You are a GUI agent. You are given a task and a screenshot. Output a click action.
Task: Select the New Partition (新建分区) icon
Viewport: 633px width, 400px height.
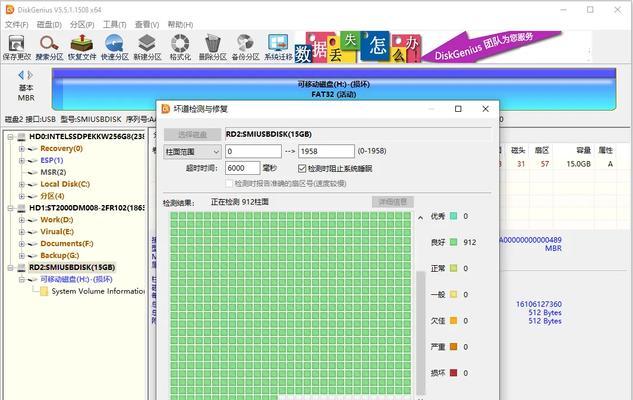click(147, 47)
